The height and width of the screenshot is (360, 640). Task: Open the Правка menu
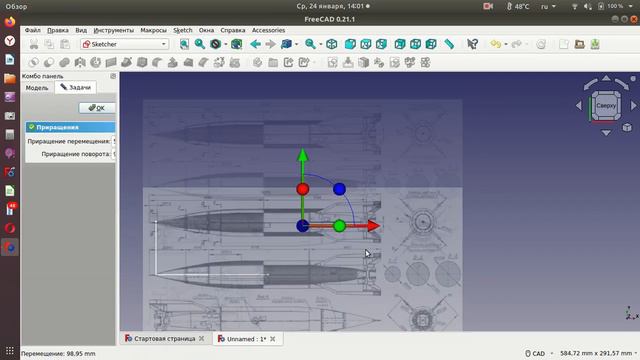coord(58,30)
